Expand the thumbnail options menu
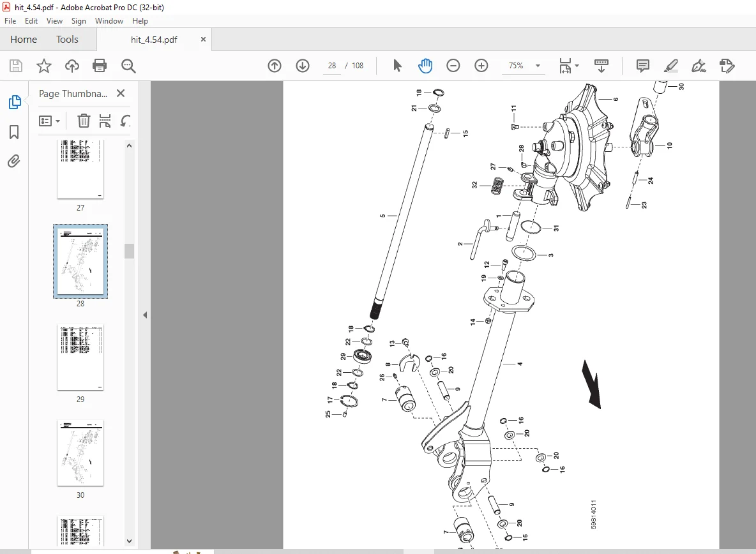 pos(49,121)
